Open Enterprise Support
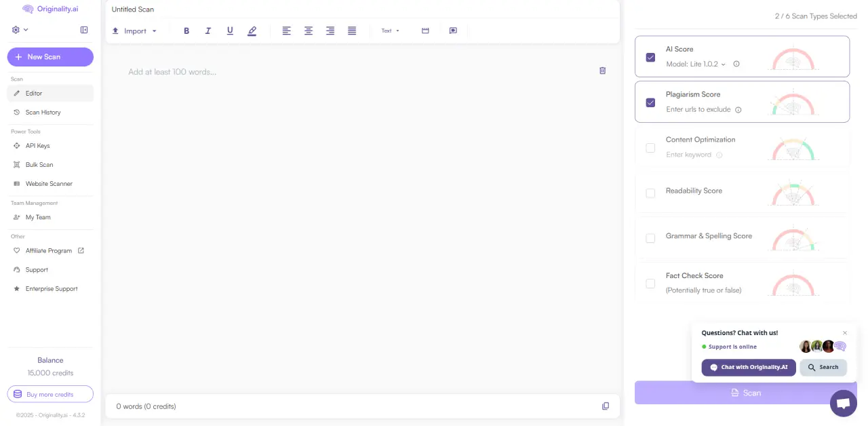 coord(50,289)
